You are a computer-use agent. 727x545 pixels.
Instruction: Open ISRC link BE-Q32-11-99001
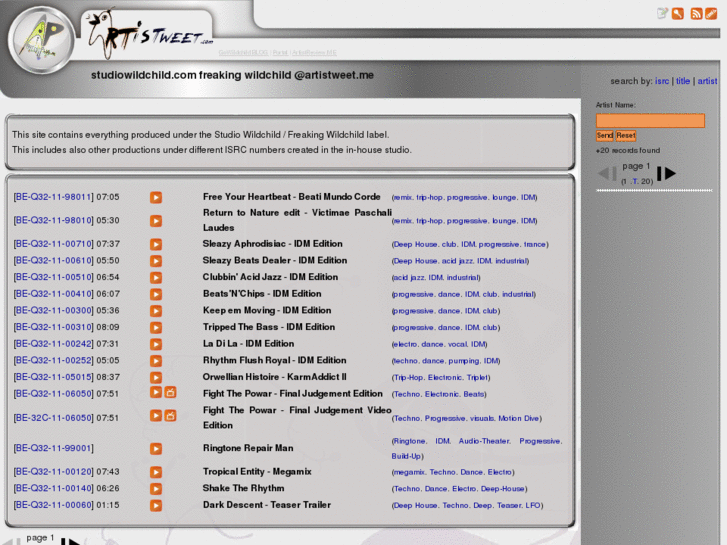click(x=53, y=449)
